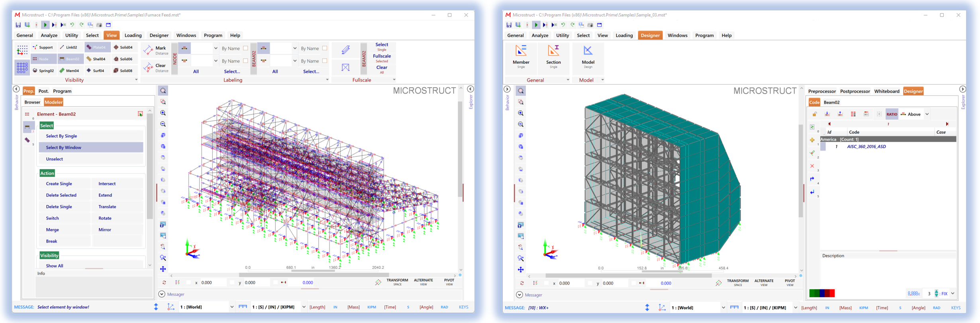Switch to the Browser tab
The image size is (980, 323).
pyautogui.click(x=32, y=102)
